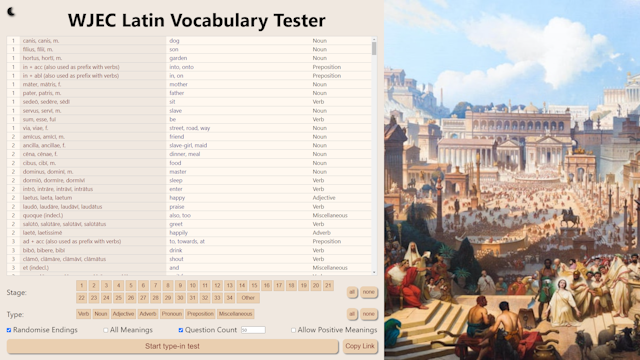Click the Question Count number field

tap(253, 330)
